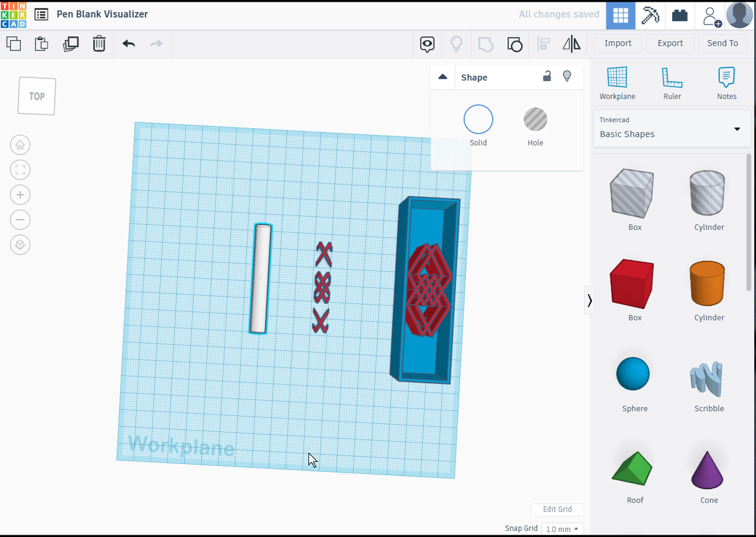
Task: Open the Snap Grid 1.0 mm dropdown
Action: coord(562,529)
